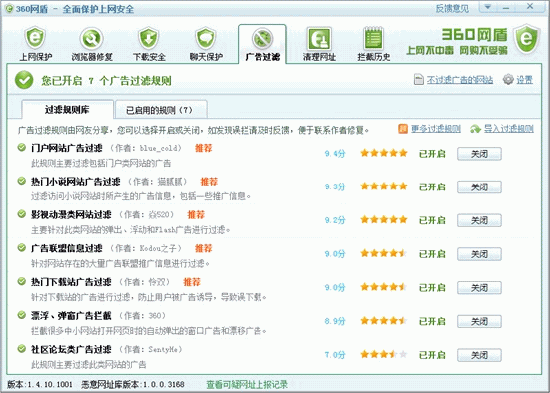550x393 pixels.
Task: Open the 清理网址 icon
Action: click(319, 39)
